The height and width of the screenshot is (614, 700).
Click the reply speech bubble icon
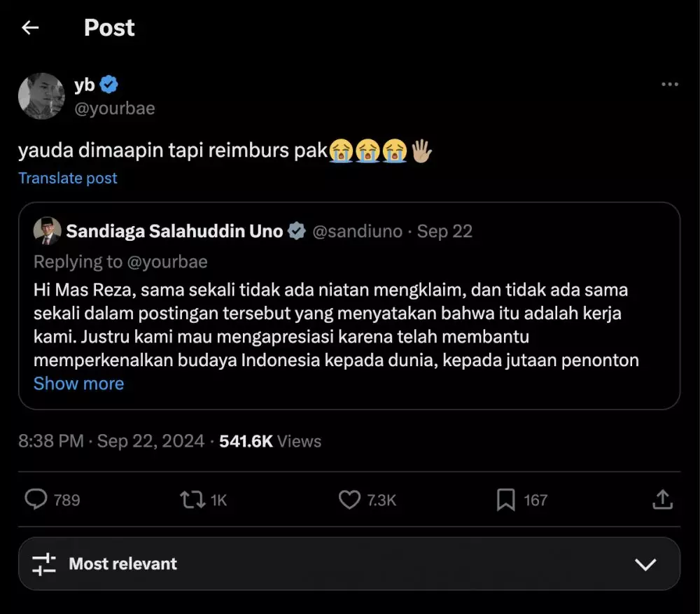tap(36, 500)
